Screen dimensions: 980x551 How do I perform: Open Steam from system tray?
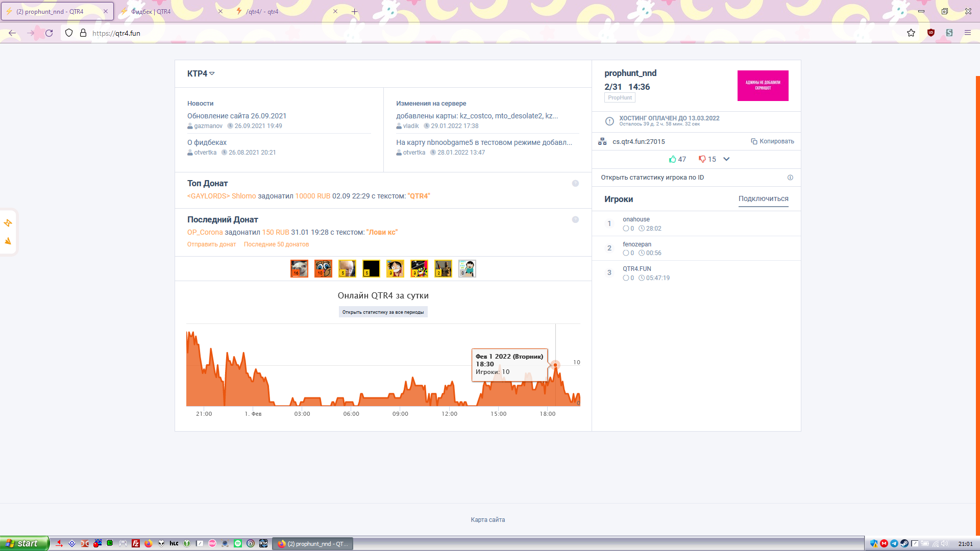click(904, 544)
